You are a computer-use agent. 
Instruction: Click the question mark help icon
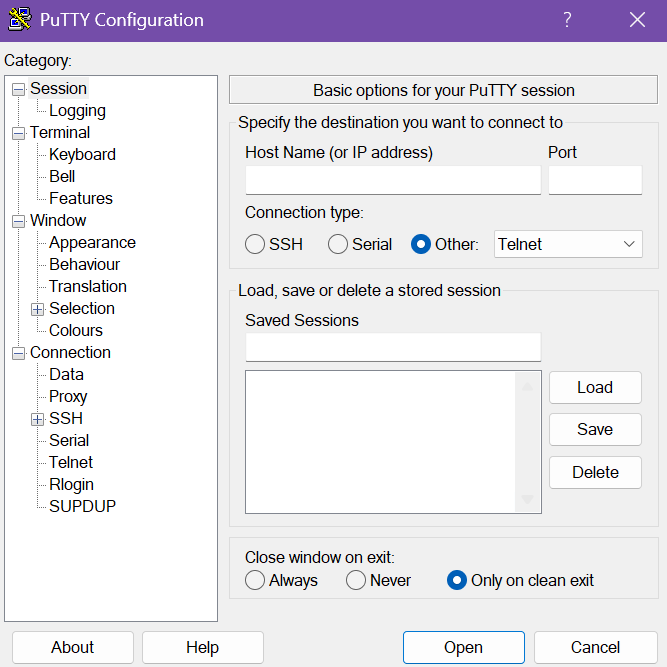click(x=567, y=20)
